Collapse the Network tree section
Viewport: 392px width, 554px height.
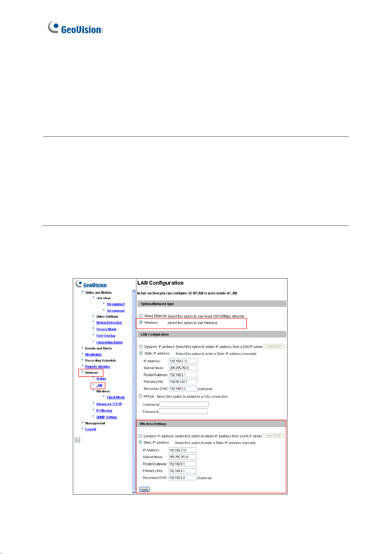(83, 372)
